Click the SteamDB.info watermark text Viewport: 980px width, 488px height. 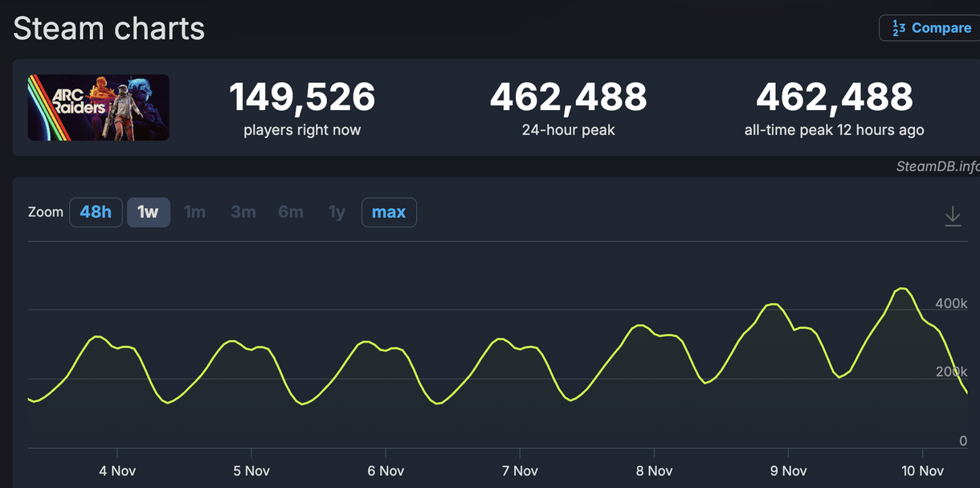coord(937,166)
